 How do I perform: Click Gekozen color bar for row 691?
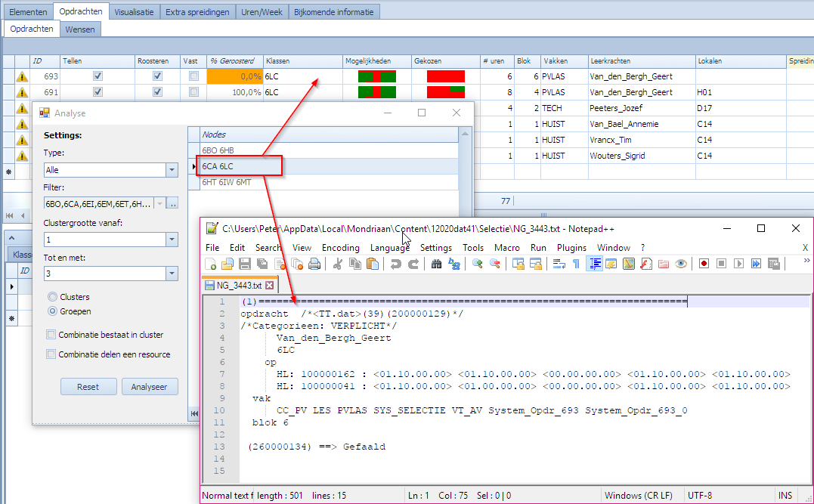(446, 92)
